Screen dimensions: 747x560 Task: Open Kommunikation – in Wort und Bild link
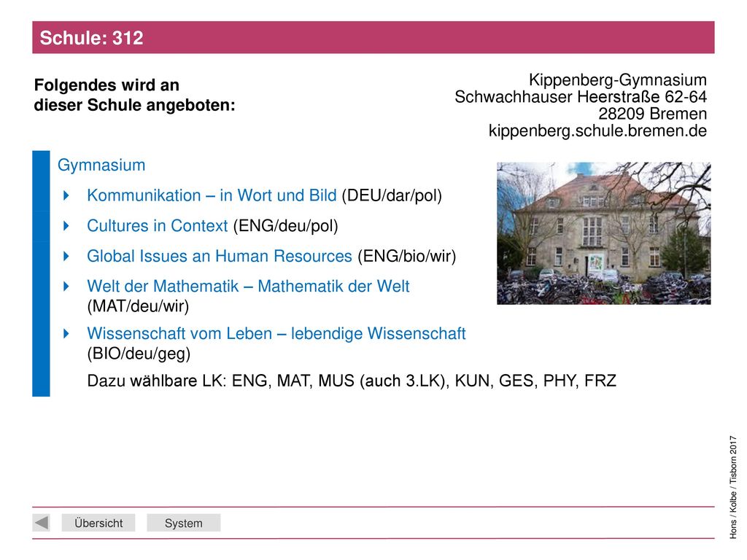[212, 195]
